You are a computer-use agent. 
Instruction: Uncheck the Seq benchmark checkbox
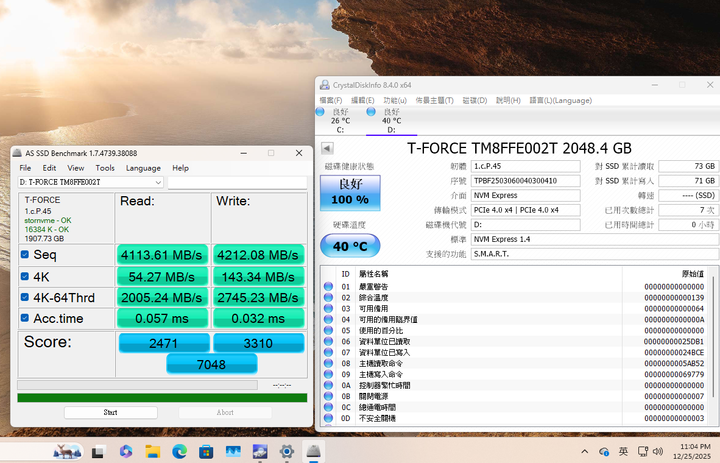click(x=25, y=255)
